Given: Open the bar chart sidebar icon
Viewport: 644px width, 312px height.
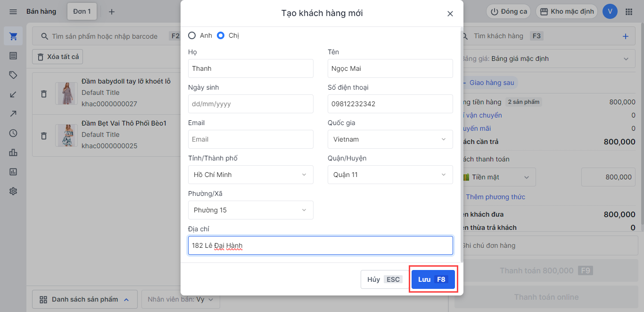Looking at the screenshot, I should point(13,152).
